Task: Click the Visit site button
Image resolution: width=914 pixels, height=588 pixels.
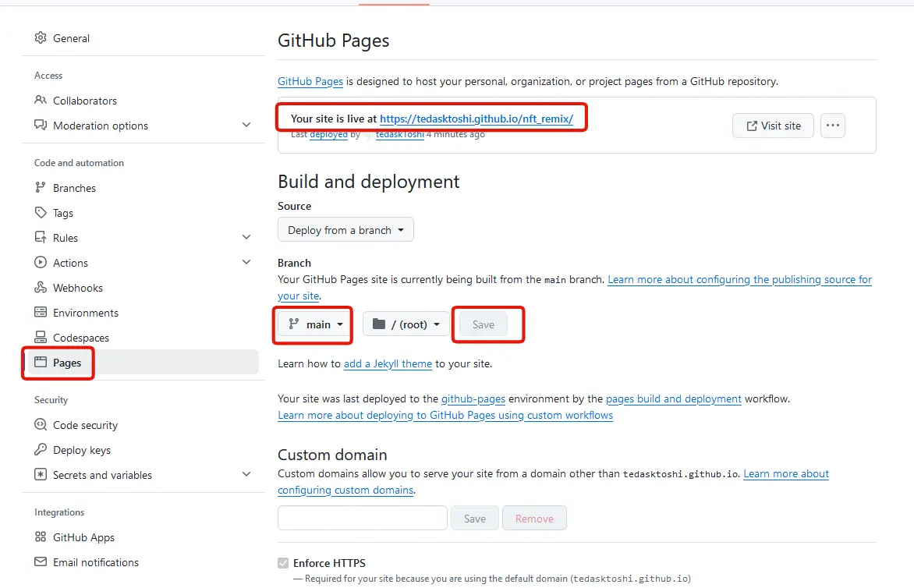Action: [x=773, y=126]
